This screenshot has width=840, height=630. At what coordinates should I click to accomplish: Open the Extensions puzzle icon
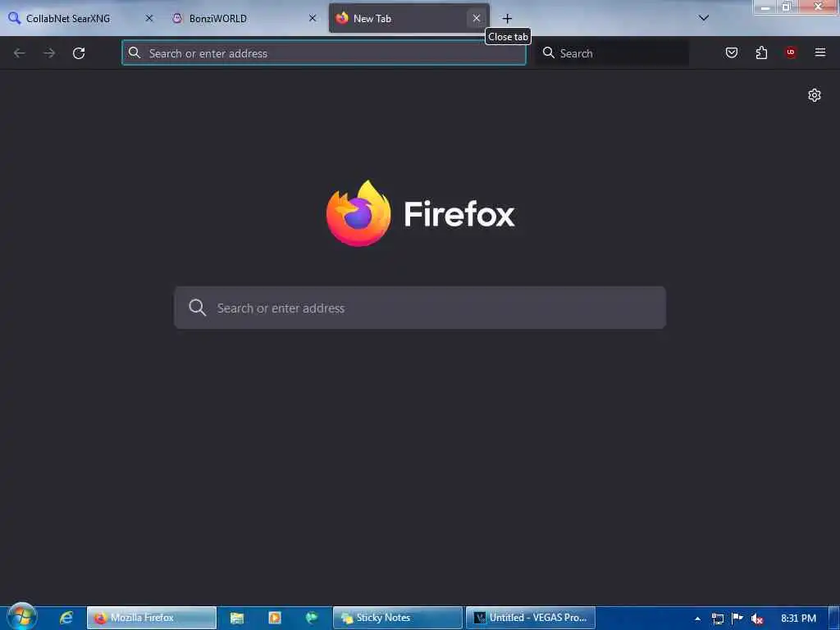click(761, 52)
